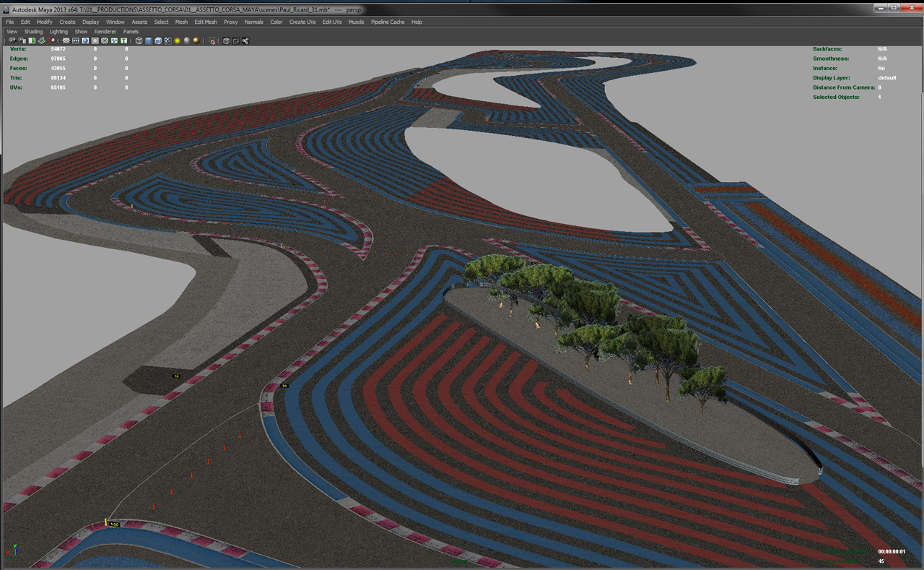
Task: Toggle the Field Chart icon
Action: pos(105,40)
